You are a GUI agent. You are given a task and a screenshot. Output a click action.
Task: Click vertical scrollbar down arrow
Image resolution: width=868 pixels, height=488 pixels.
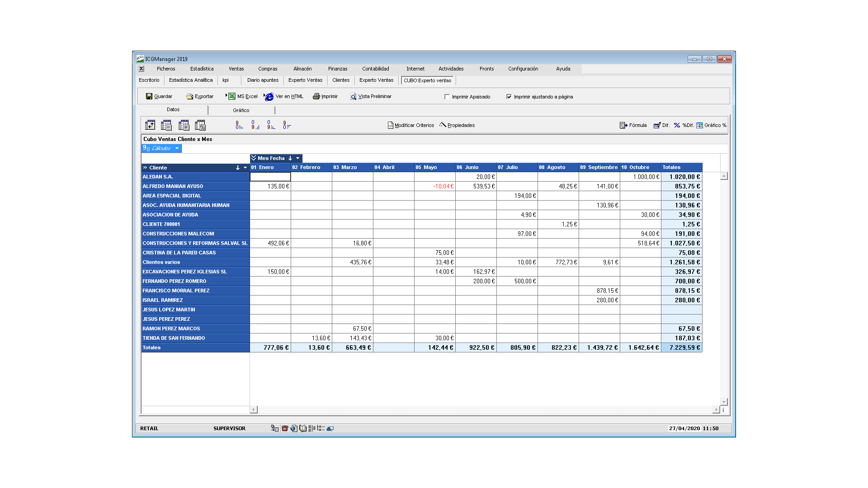click(724, 402)
